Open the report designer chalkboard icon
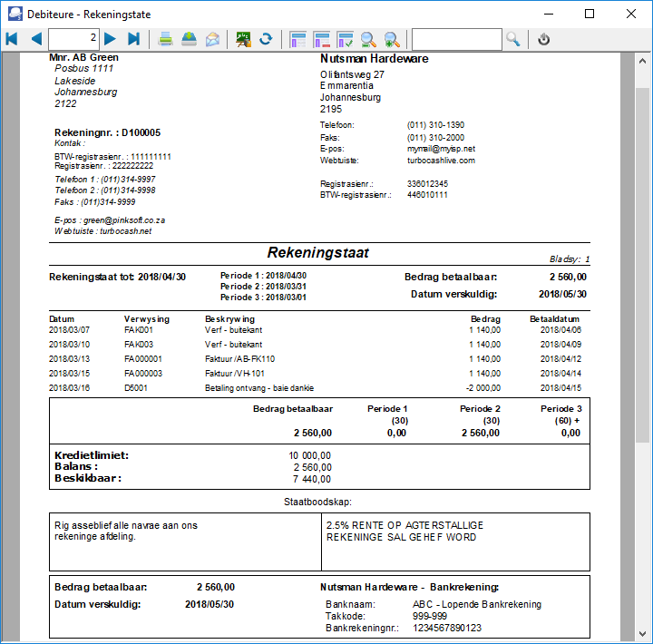653x644 pixels. (x=243, y=39)
